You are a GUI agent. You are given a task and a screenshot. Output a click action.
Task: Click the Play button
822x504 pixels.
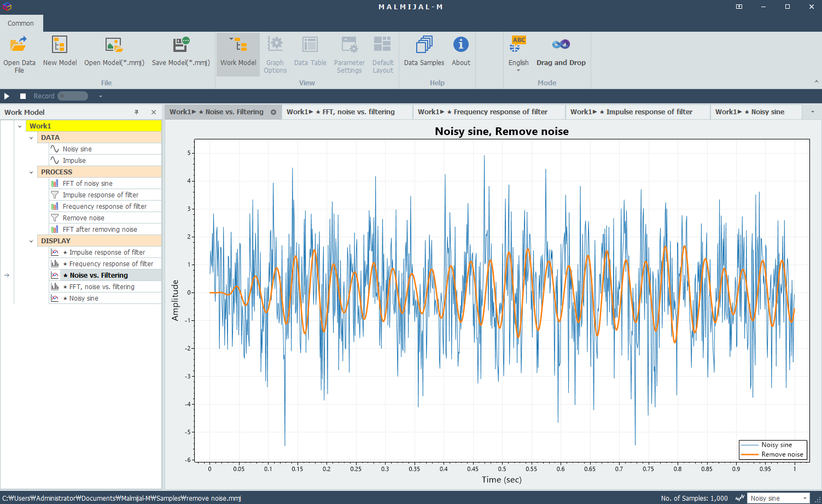(x=7, y=96)
